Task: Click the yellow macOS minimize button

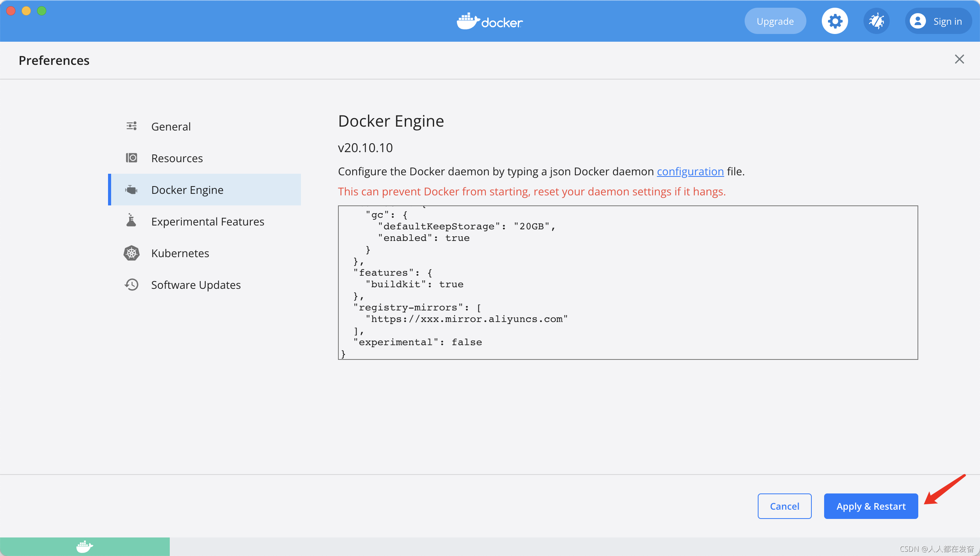Action: tap(26, 11)
